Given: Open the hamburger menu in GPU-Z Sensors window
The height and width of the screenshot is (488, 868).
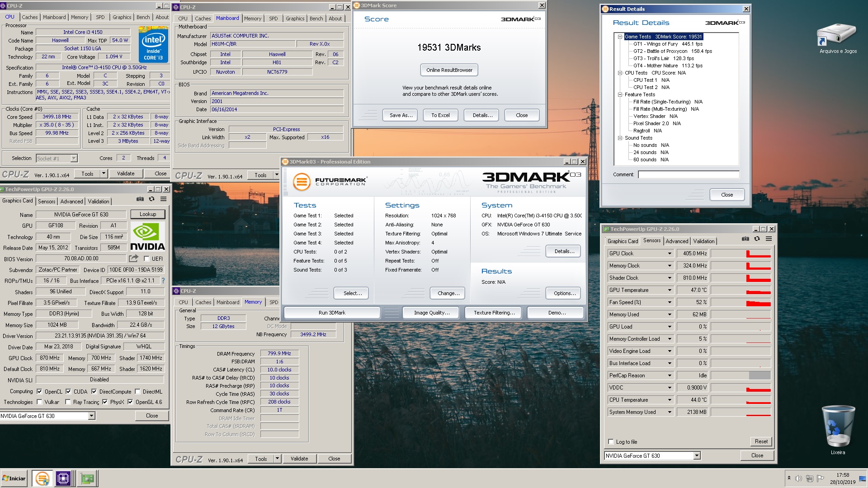Looking at the screenshot, I should [769, 239].
